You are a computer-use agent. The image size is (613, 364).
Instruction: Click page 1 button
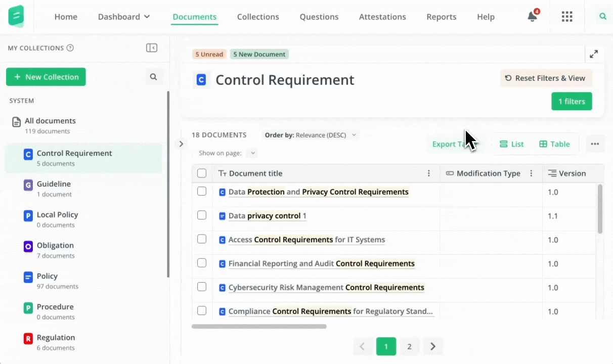(x=386, y=346)
